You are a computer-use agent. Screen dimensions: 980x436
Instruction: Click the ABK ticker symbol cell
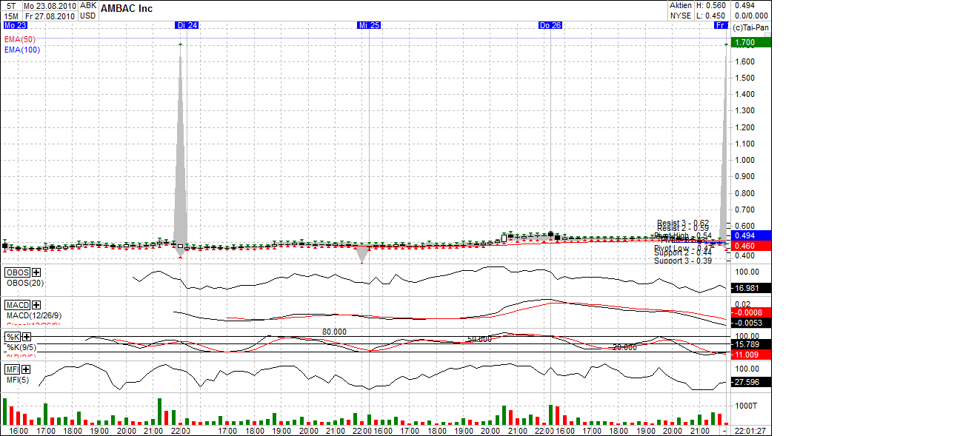88,5
